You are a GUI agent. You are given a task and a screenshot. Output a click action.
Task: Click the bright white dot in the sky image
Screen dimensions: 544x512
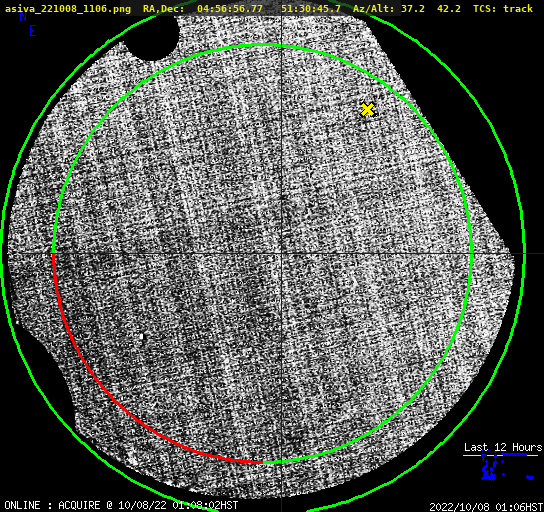pyautogui.click(x=142, y=336)
